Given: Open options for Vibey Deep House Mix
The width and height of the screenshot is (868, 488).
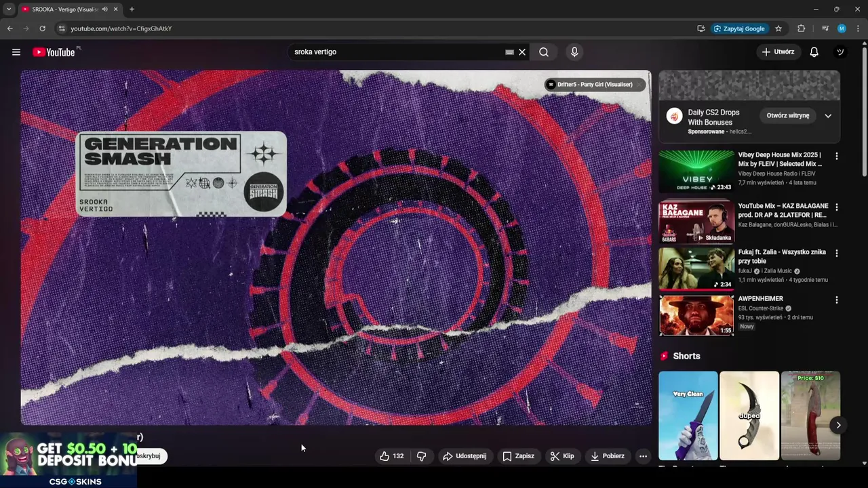Looking at the screenshot, I should [x=836, y=156].
